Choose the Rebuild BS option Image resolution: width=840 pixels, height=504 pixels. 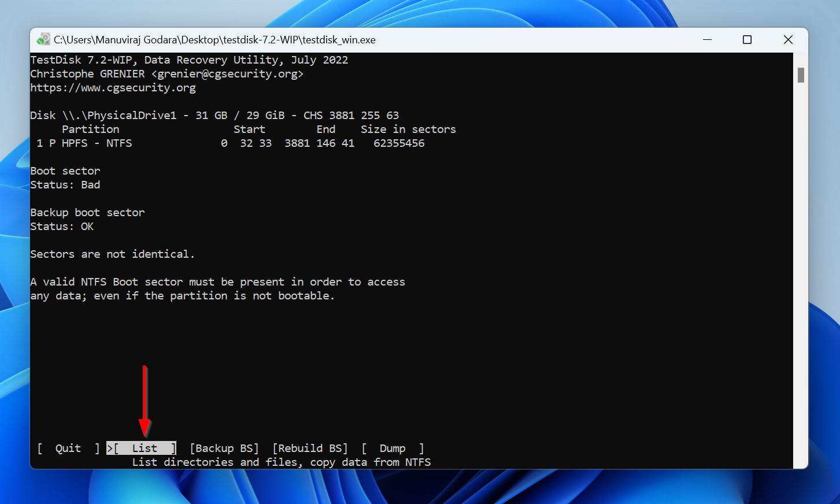coord(310,448)
